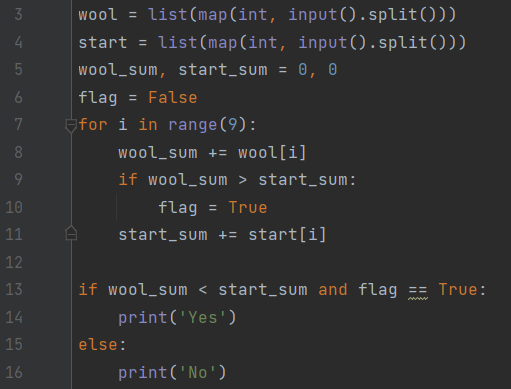This screenshot has height=389, width=511.
Task: Click 'True' on the flag assignment line
Action: pos(248,208)
